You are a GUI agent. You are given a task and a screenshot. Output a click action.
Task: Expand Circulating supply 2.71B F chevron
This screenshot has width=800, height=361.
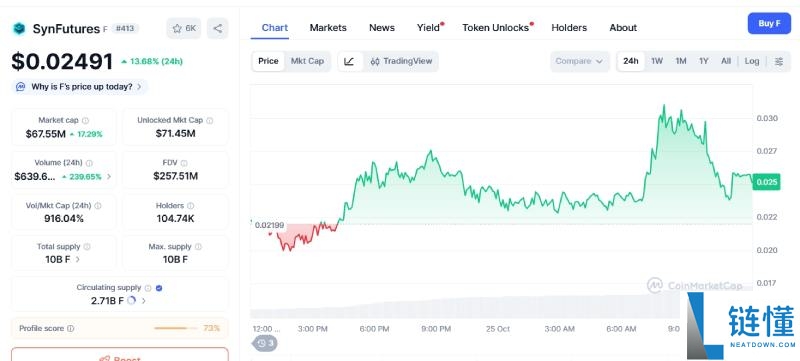point(143,301)
